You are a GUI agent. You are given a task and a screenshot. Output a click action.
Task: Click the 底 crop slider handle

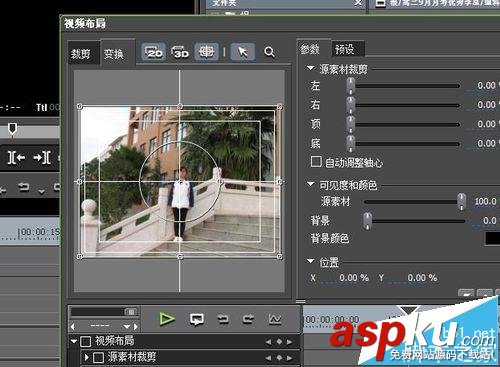tap(351, 144)
